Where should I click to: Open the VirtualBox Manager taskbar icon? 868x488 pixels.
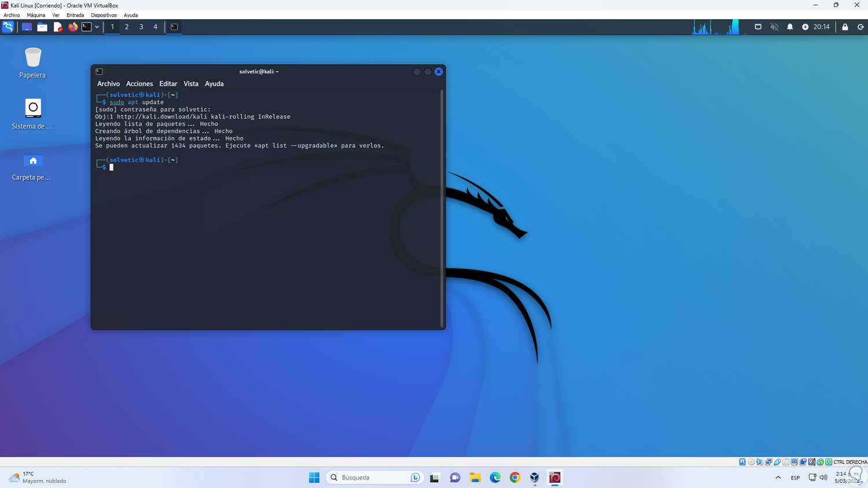coord(535,478)
